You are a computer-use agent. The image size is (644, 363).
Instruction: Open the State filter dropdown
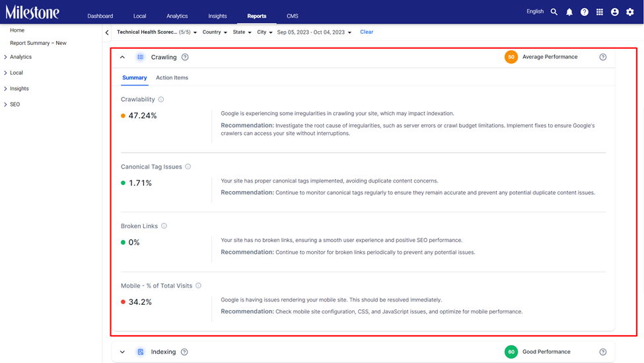(242, 32)
